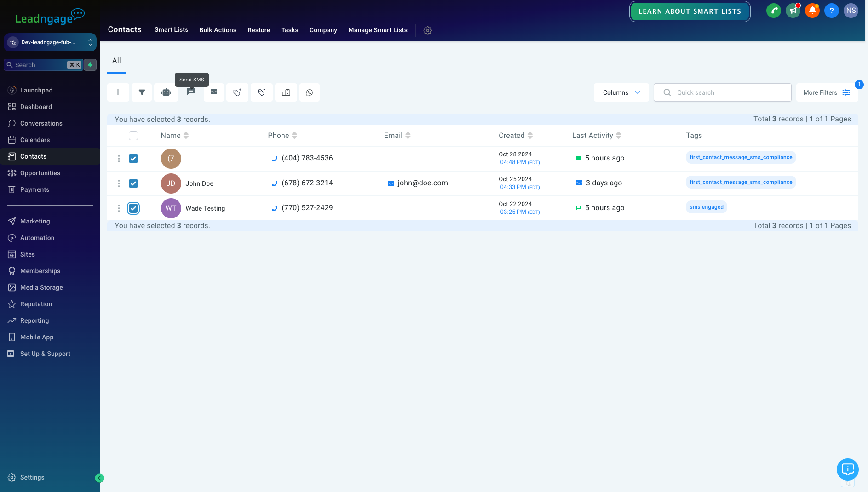Click the lightning bolt quick actions icon
Screen dimensions: 868x492
pyautogui.click(x=90, y=65)
